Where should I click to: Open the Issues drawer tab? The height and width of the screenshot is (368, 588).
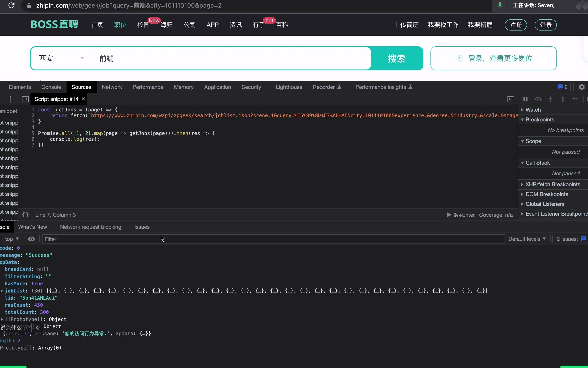142,227
